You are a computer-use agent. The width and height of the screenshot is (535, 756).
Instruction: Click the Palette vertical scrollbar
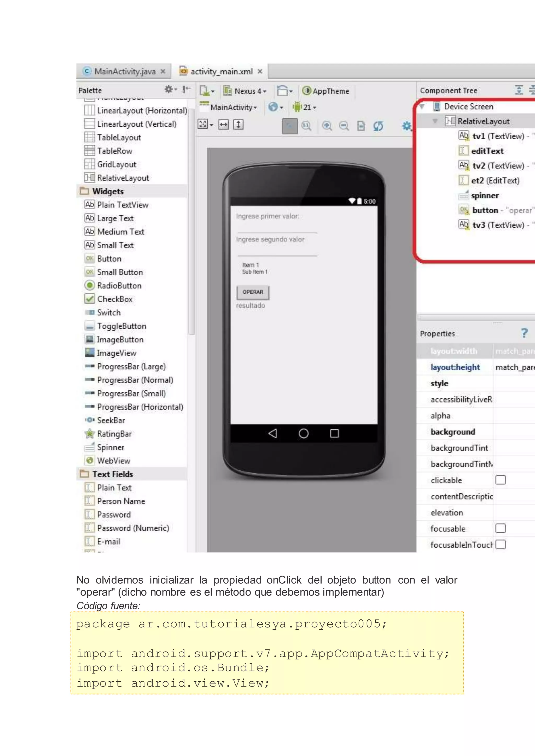(191, 221)
